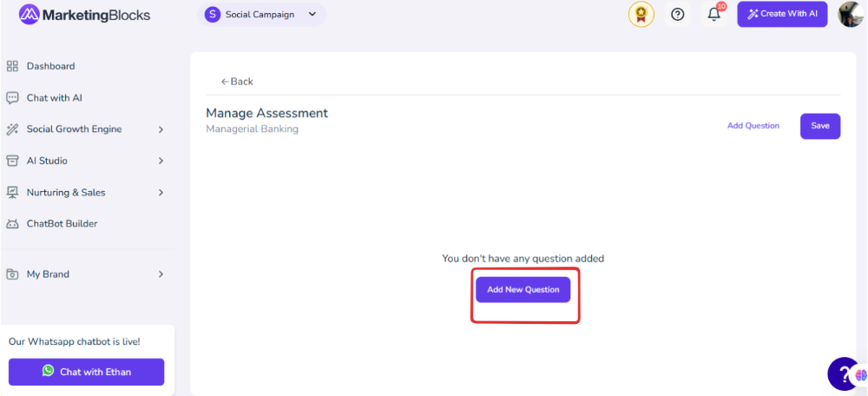Click the AI Studio archive box icon
868x396 pixels.
point(12,162)
